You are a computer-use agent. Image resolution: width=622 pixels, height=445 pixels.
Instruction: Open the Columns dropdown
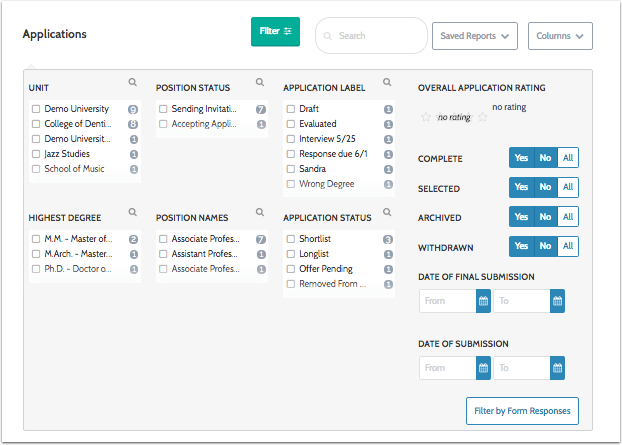(x=560, y=36)
